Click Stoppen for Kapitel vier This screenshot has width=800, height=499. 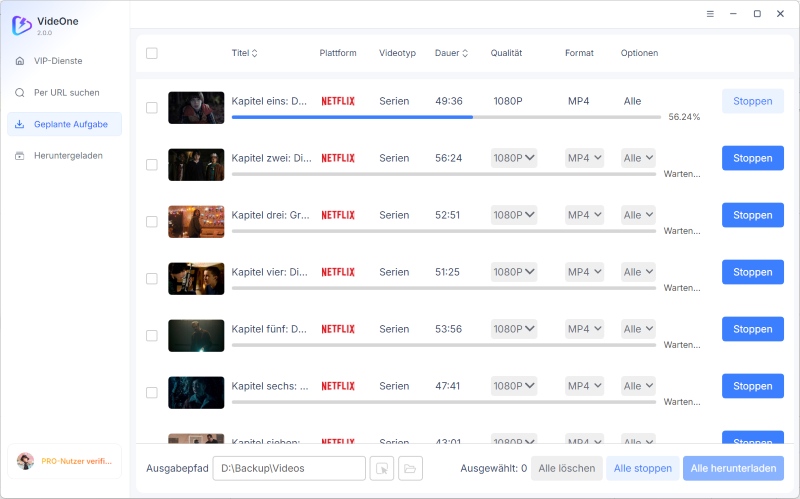click(753, 272)
